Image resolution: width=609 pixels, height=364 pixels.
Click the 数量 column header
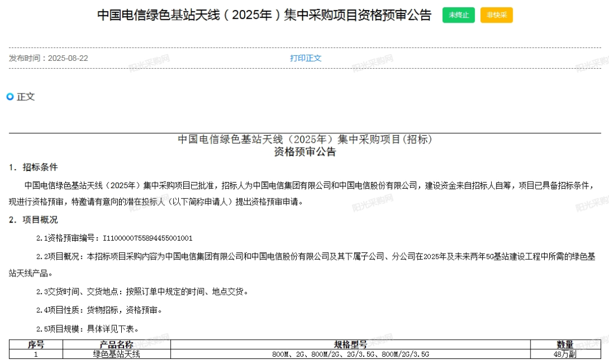pyautogui.click(x=566, y=344)
